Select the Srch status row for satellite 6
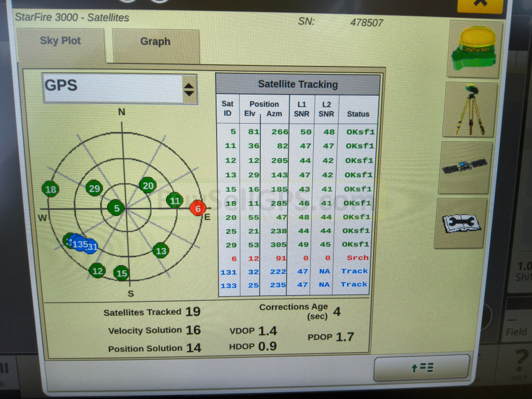This screenshot has width=532, height=399. (357, 258)
